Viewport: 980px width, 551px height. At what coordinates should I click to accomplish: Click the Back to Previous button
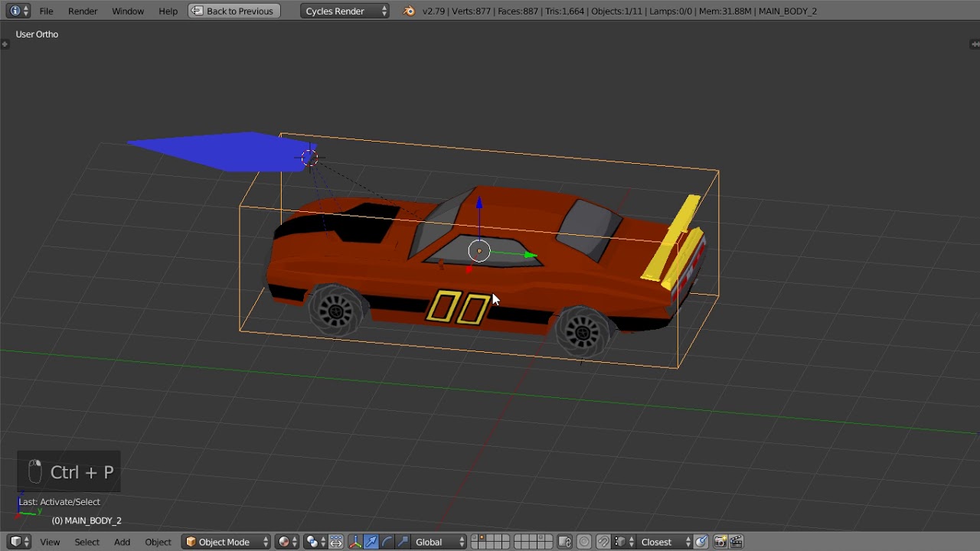[x=234, y=11]
